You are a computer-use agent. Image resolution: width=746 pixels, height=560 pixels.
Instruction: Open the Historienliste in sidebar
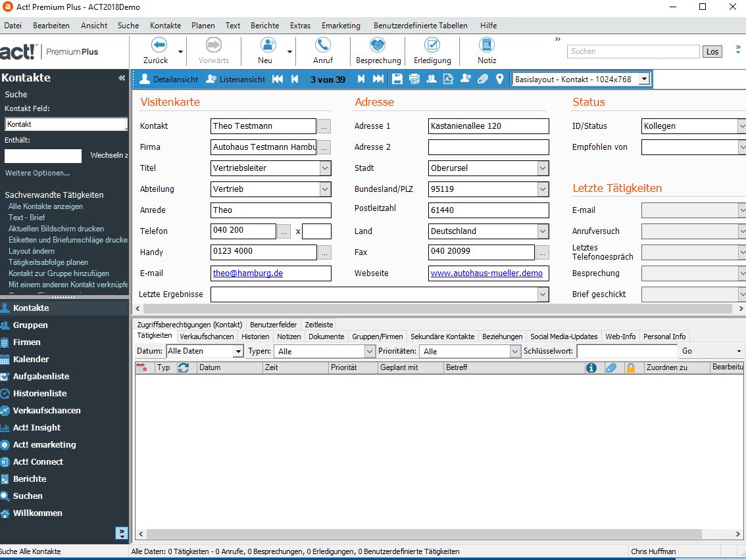tap(39, 394)
